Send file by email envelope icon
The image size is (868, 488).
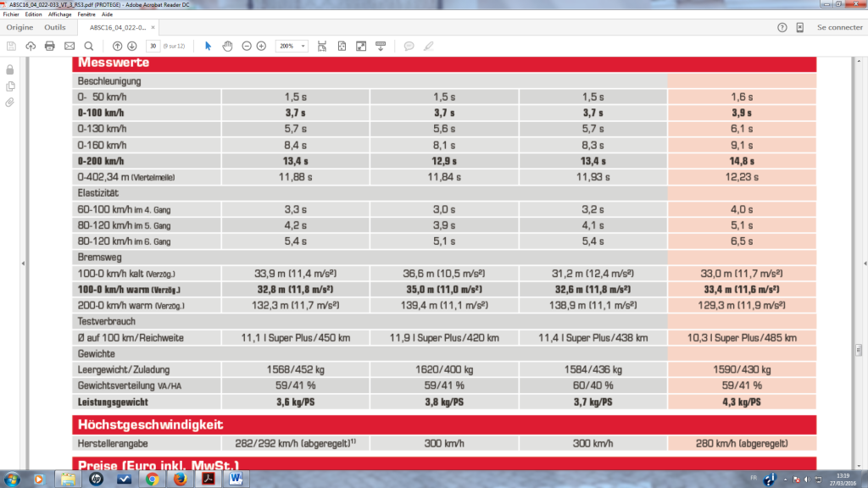(x=70, y=46)
